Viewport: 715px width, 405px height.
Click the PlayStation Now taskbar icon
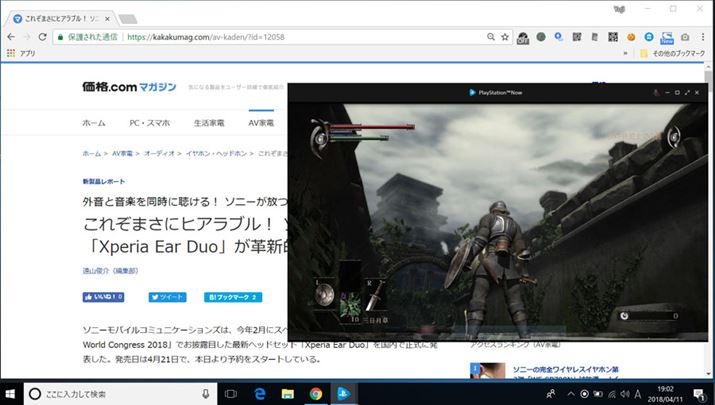click(342, 393)
